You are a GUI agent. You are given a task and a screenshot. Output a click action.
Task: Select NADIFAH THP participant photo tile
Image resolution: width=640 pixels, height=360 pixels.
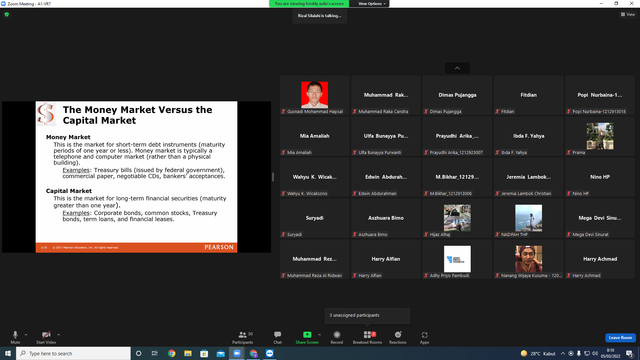[x=529, y=218]
